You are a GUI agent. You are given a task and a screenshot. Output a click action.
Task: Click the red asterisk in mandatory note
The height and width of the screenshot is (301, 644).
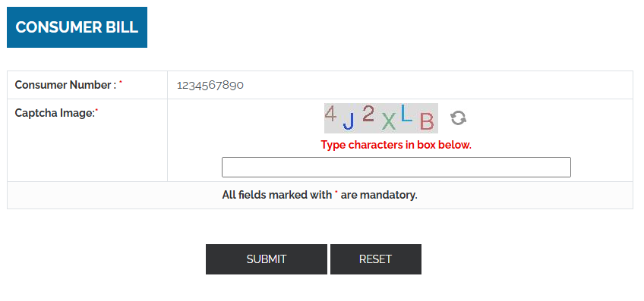[336, 193]
